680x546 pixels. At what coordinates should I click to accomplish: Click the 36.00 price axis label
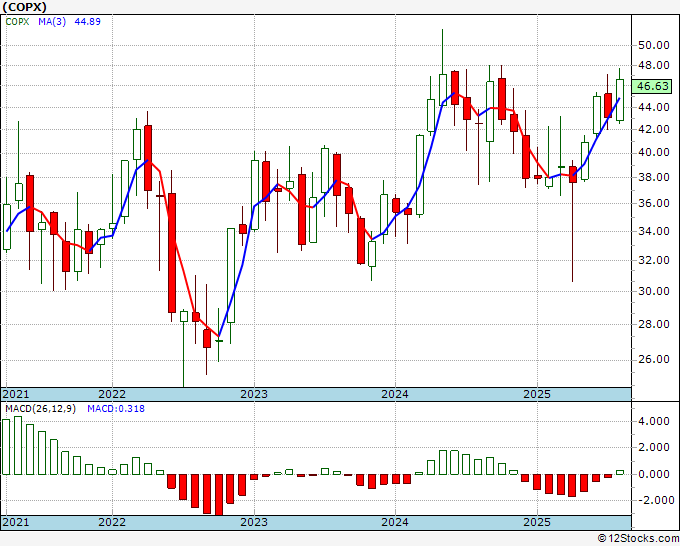653,203
